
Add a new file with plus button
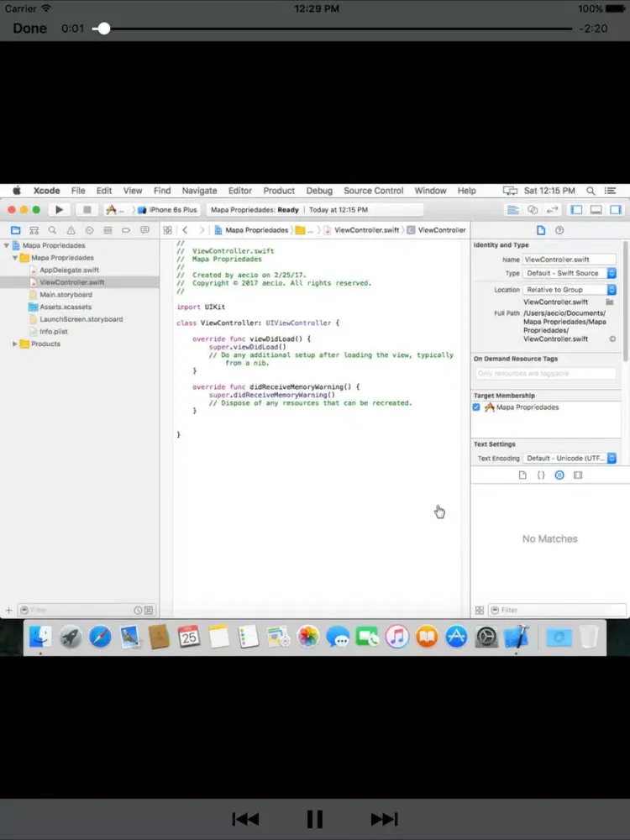tap(8, 610)
